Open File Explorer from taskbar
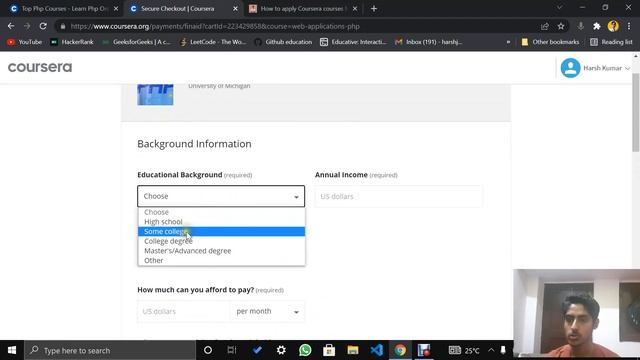The width and height of the screenshot is (640, 360). click(x=353, y=350)
